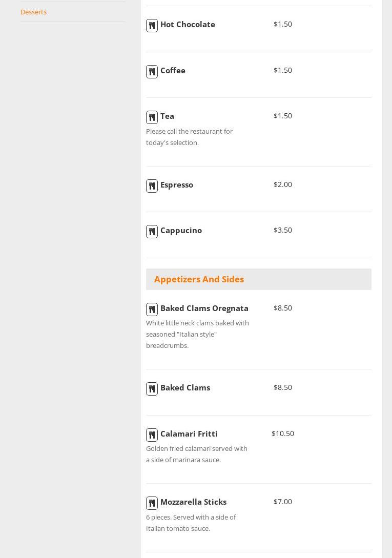Image resolution: width=392 pixels, height=558 pixels.
Task: Click the utensils icon beside Hot Chocolate
Action: [x=152, y=26]
